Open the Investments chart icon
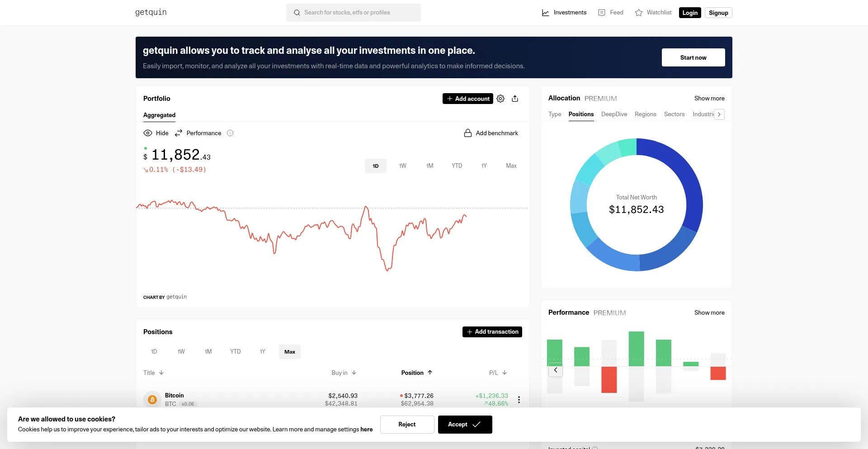The width and height of the screenshot is (868, 449). click(x=546, y=13)
